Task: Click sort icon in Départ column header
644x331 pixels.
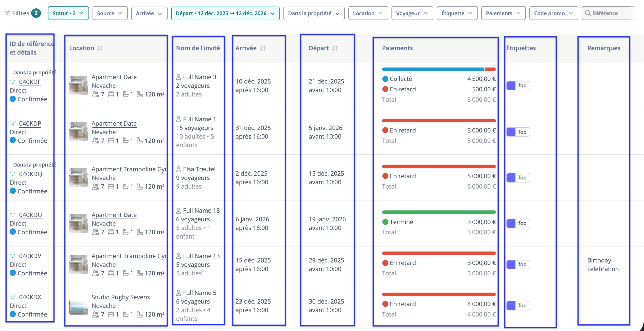Action: tap(335, 48)
